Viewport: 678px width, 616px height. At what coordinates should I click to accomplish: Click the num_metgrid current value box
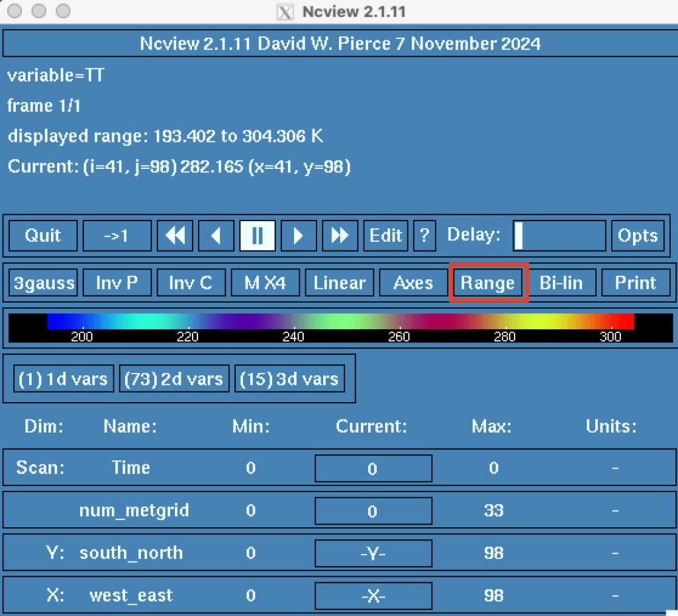pos(373,511)
